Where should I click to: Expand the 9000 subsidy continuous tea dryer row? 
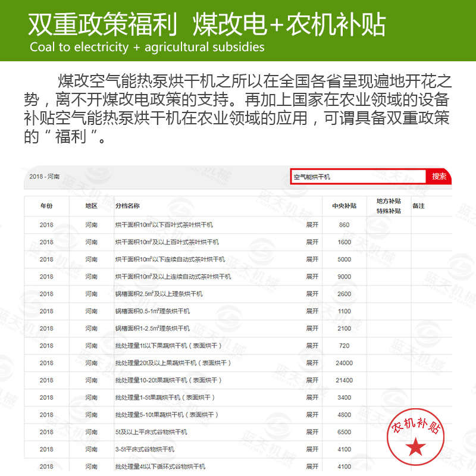click(x=312, y=277)
